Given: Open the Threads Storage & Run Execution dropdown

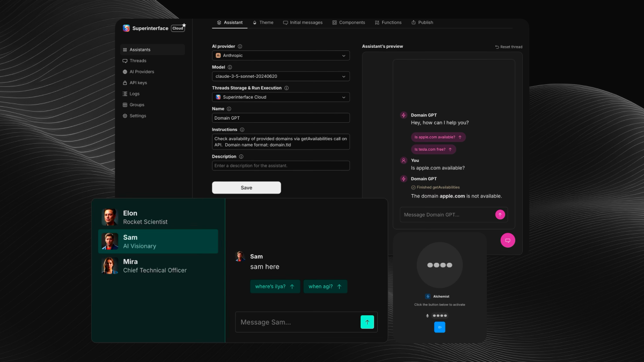Looking at the screenshot, I should coord(281,97).
